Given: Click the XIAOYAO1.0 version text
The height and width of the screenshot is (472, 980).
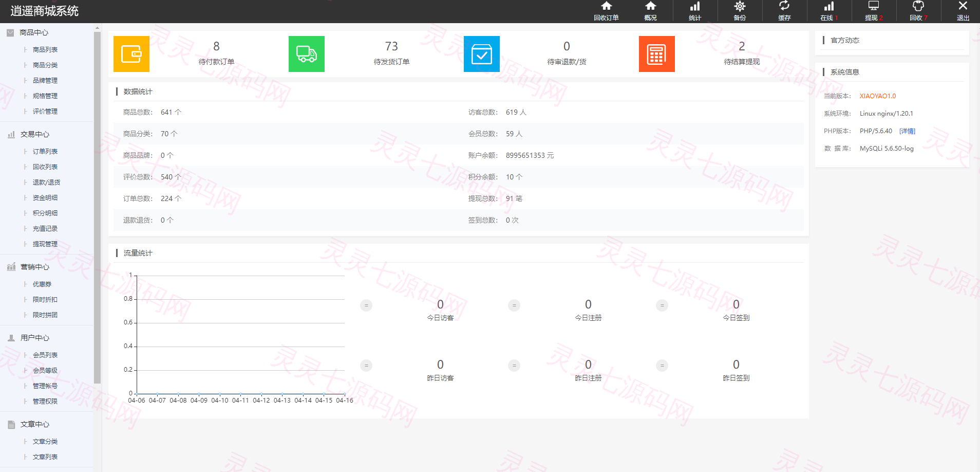Looking at the screenshot, I should coord(878,96).
